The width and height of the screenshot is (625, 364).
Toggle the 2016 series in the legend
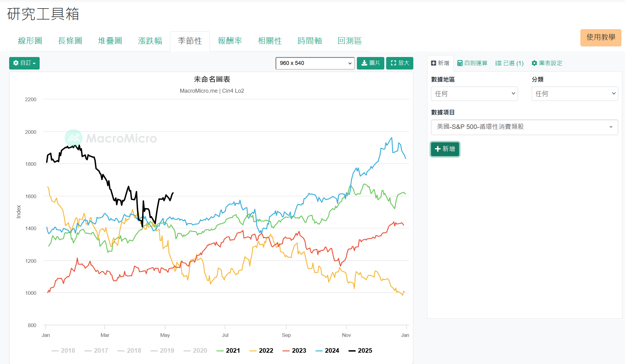point(63,351)
